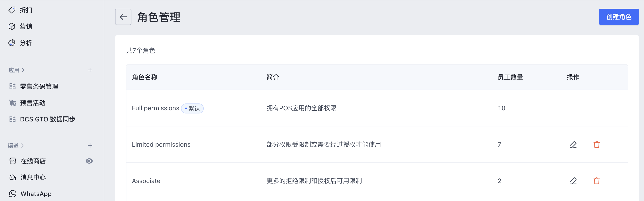Click the 创建角色 button
The image size is (644, 201).
tap(619, 17)
